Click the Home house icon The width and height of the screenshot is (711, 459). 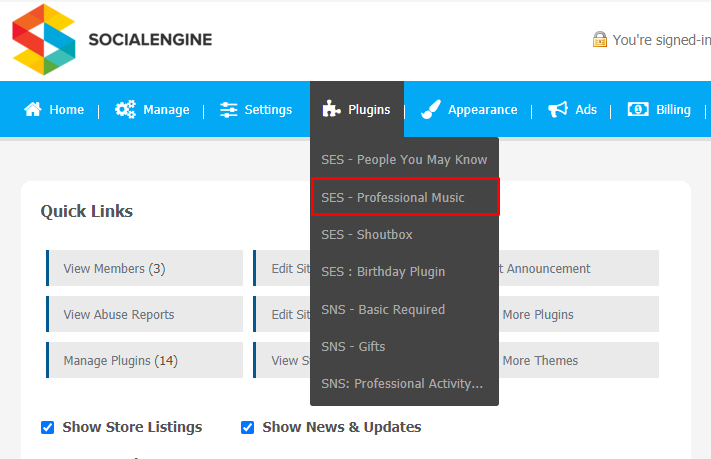coord(33,109)
